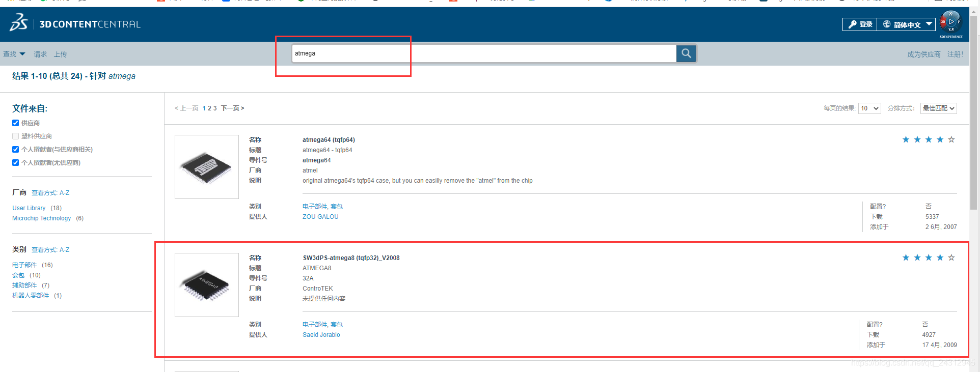Click the atmega64 description text

point(418,181)
